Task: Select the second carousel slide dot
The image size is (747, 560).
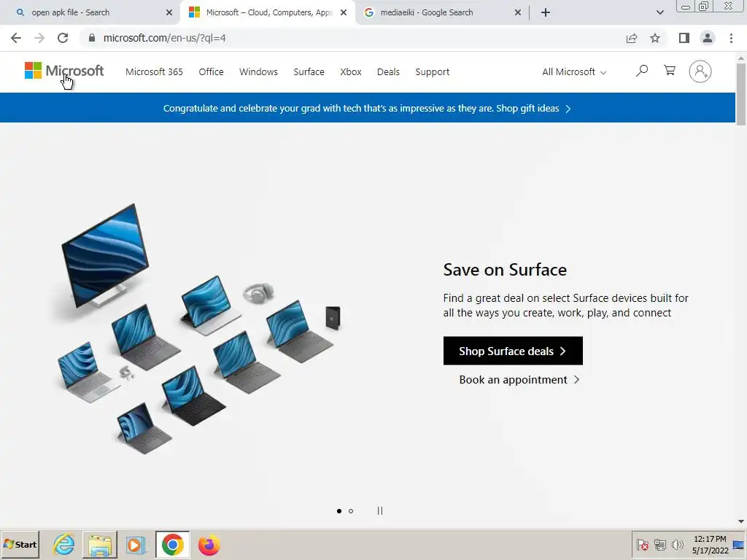Action: [x=351, y=511]
